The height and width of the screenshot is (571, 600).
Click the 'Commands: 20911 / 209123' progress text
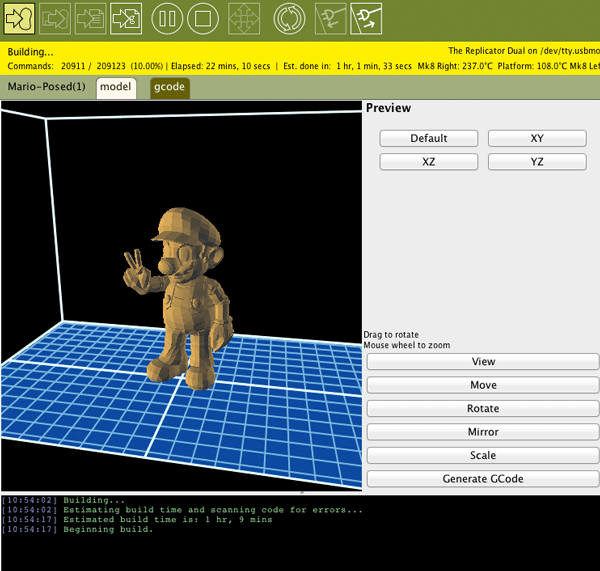pos(67,66)
